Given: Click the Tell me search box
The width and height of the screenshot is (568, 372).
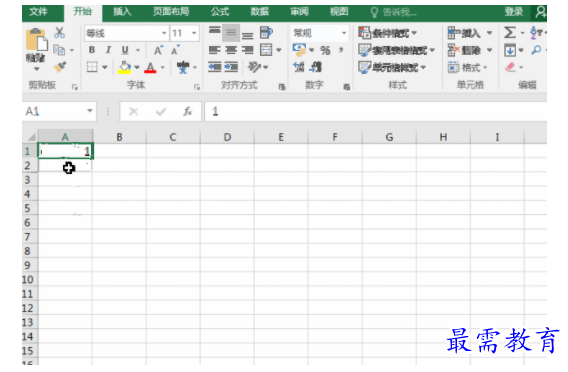Looking at the screenshot, I should (394, 13).
